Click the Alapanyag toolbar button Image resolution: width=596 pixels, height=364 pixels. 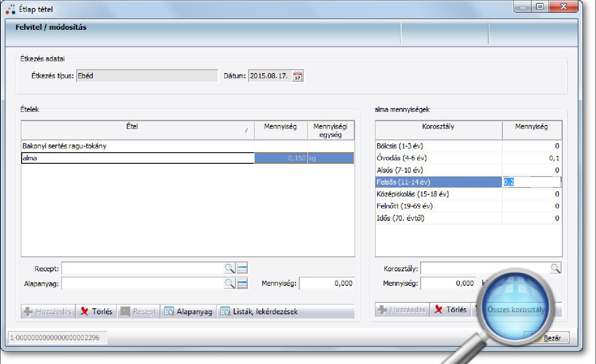[189, 312]
